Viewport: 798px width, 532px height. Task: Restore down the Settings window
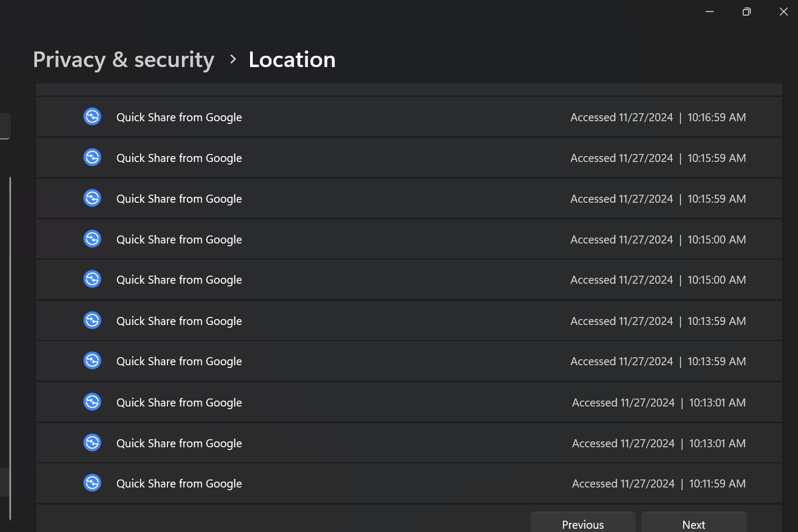(746, 11)
